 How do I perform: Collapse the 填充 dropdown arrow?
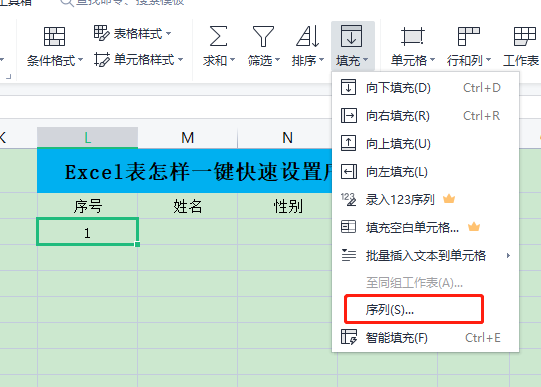366,60
